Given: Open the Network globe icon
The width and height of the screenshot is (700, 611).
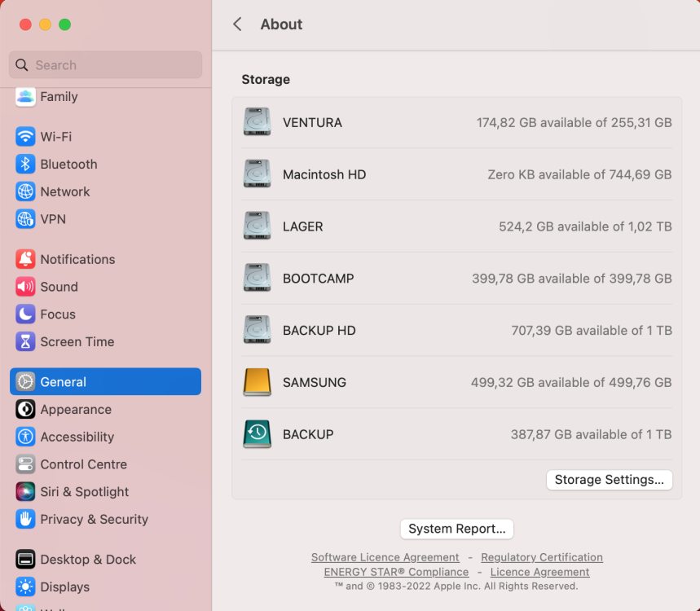Looking at the screenshot, I should pyautogui.click(x=25, y=191).
